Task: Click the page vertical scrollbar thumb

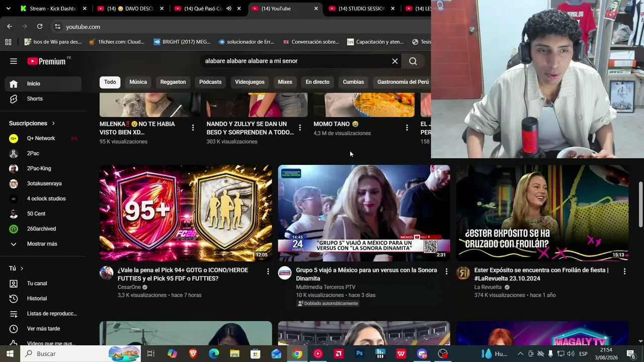Action: tap(640, 205)
